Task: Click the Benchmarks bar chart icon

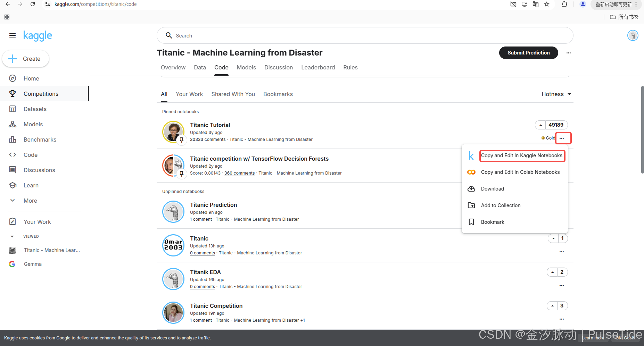Action: [13, 140]
